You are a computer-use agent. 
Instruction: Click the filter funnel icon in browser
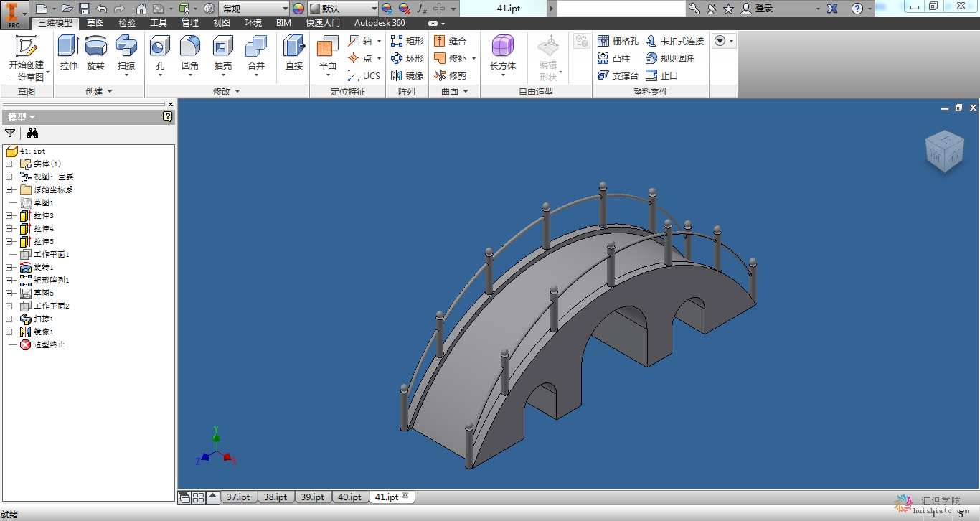click(10, 133)
